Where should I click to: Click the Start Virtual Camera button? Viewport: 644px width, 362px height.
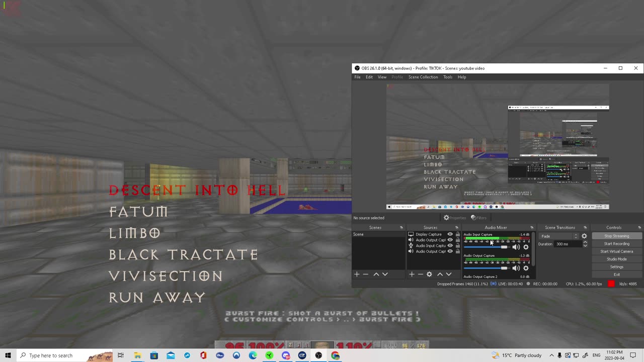[616, 251]
